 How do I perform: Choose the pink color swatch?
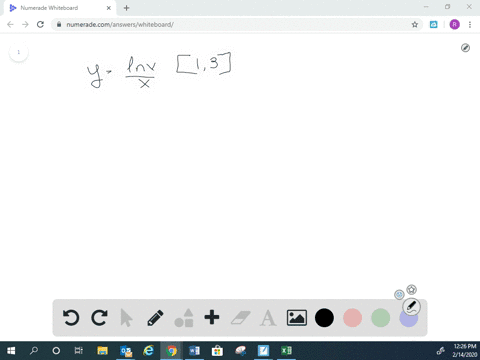pos(352,318)
